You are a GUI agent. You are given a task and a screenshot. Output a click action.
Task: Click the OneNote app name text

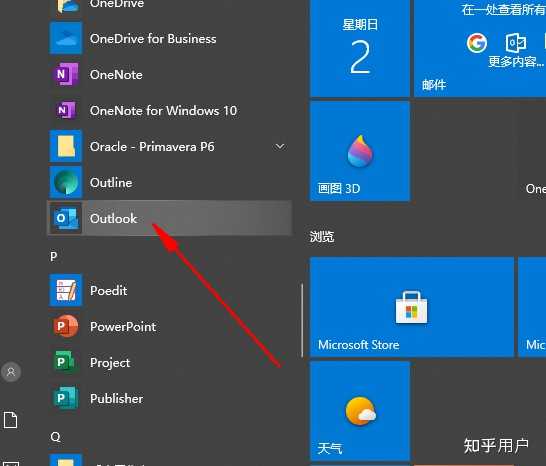pos(116,75)
